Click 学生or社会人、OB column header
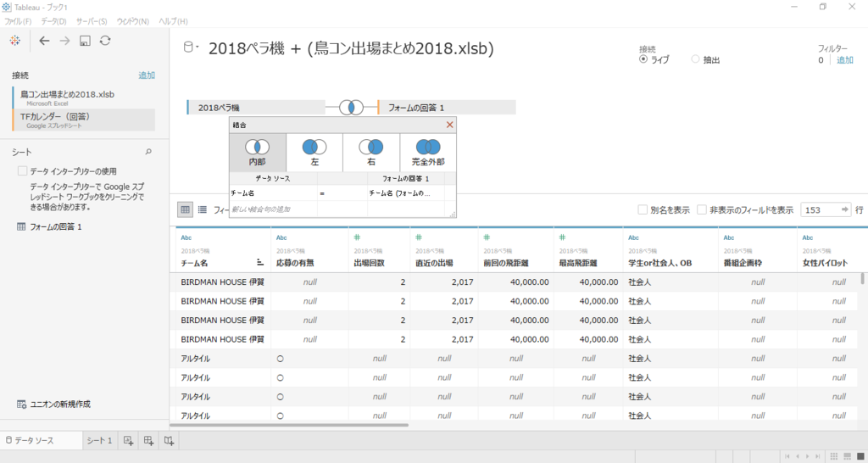868x463 pixels. 670,249
